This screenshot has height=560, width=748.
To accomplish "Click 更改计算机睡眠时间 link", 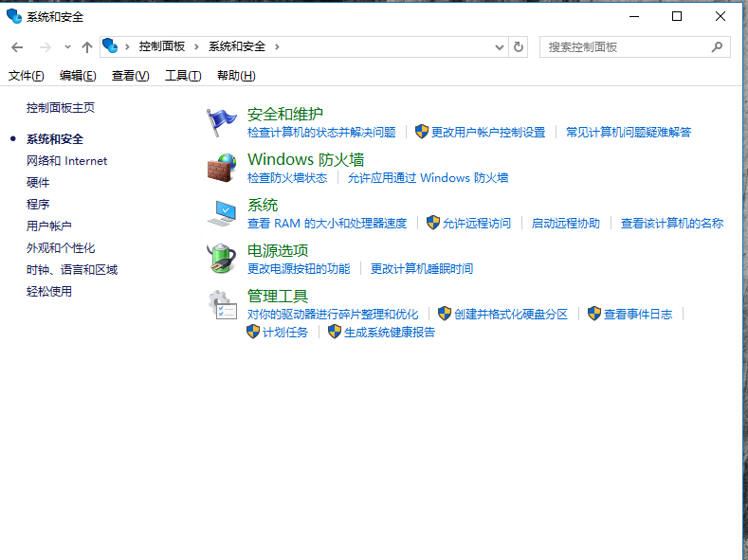I will pyautogui.click(x=422, y=269).
